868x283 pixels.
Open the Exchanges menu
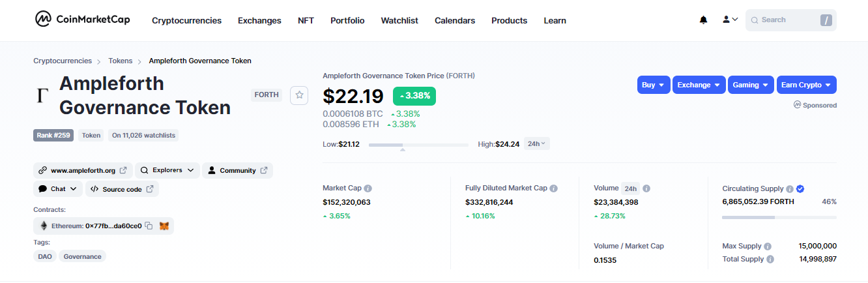tap(259, 20)
